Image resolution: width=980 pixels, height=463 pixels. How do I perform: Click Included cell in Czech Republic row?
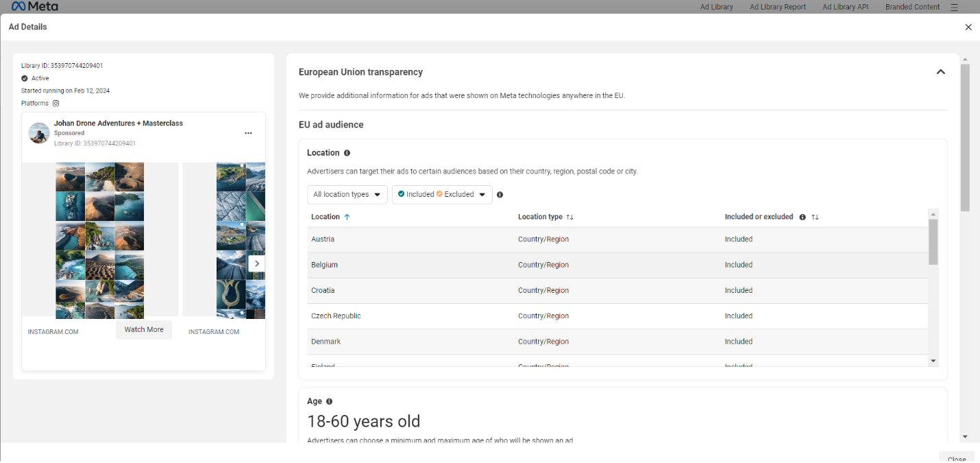click(x=739, y=316)
